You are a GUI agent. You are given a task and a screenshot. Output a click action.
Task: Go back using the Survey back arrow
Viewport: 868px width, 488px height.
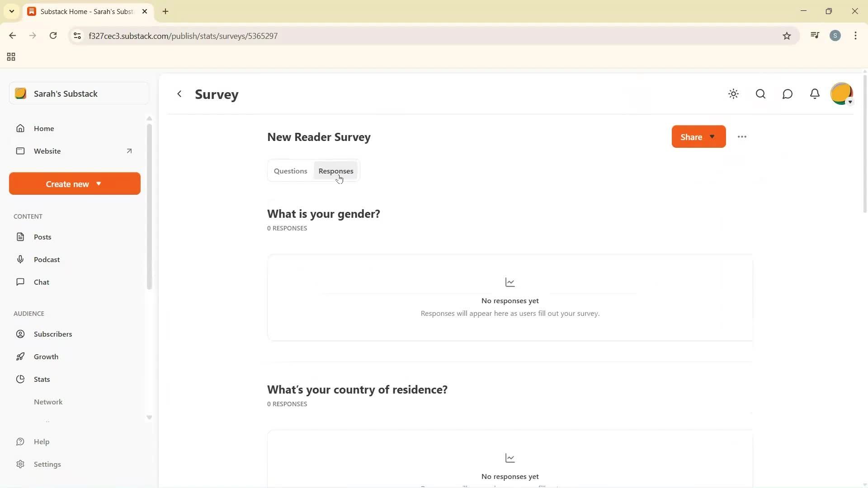[179, 94]
